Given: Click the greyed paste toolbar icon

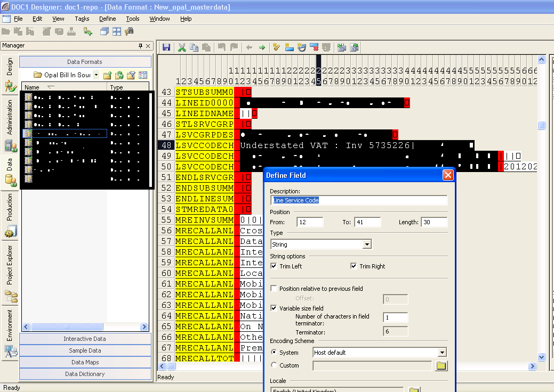Looking at the screenshot, I should pyautogui.click(x=206, y=47).
